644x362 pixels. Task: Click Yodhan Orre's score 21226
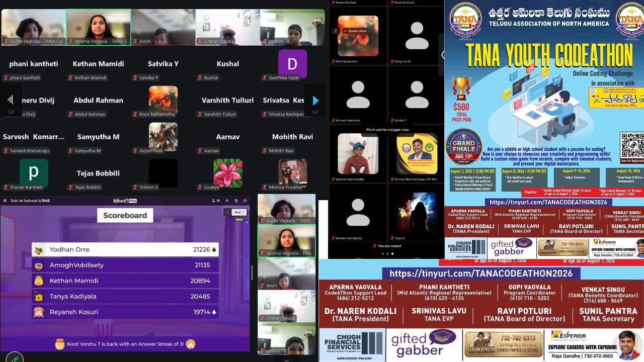(x=201, y=249)
